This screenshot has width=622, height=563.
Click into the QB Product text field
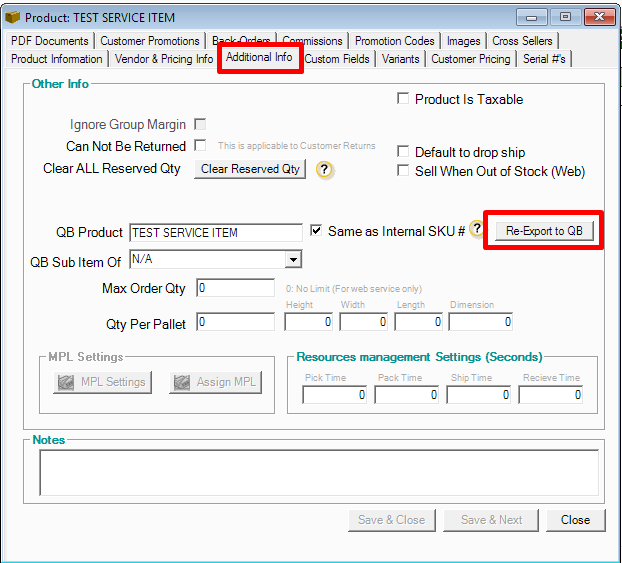215,233
